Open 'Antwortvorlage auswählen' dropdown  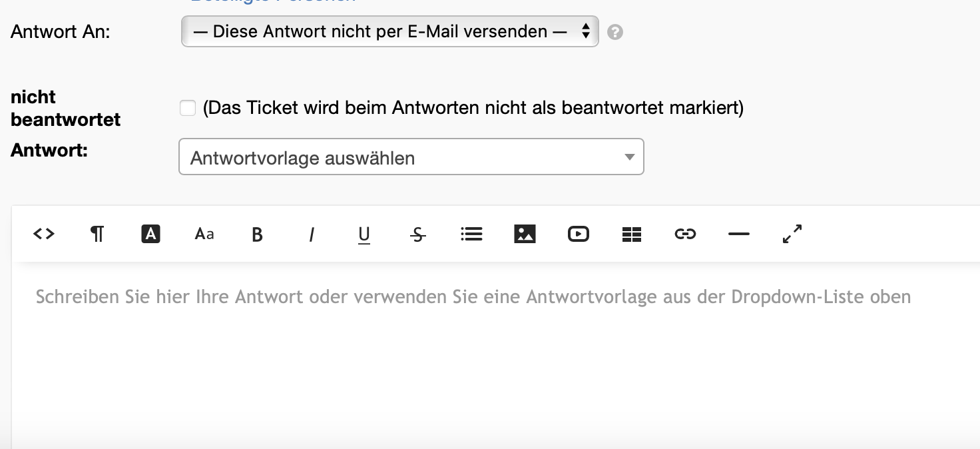pyautogui.click(x=411, y=157)
